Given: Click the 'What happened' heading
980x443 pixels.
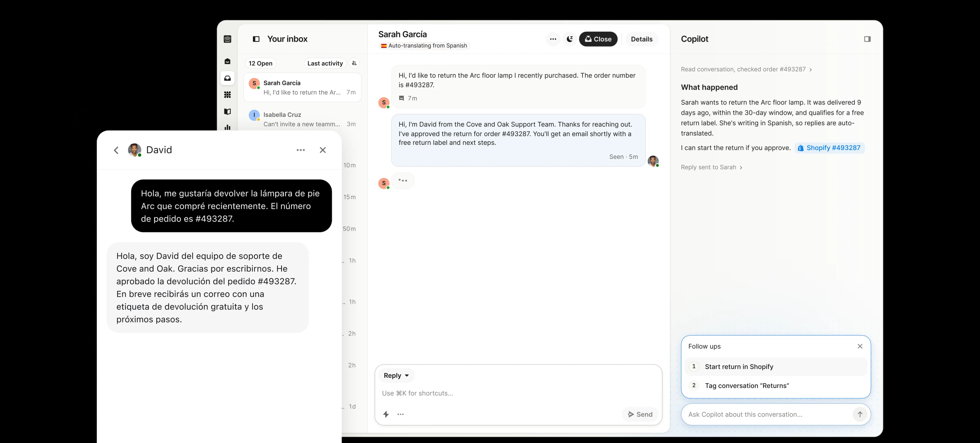Looking at the screenshot, I should pos(709,87).
